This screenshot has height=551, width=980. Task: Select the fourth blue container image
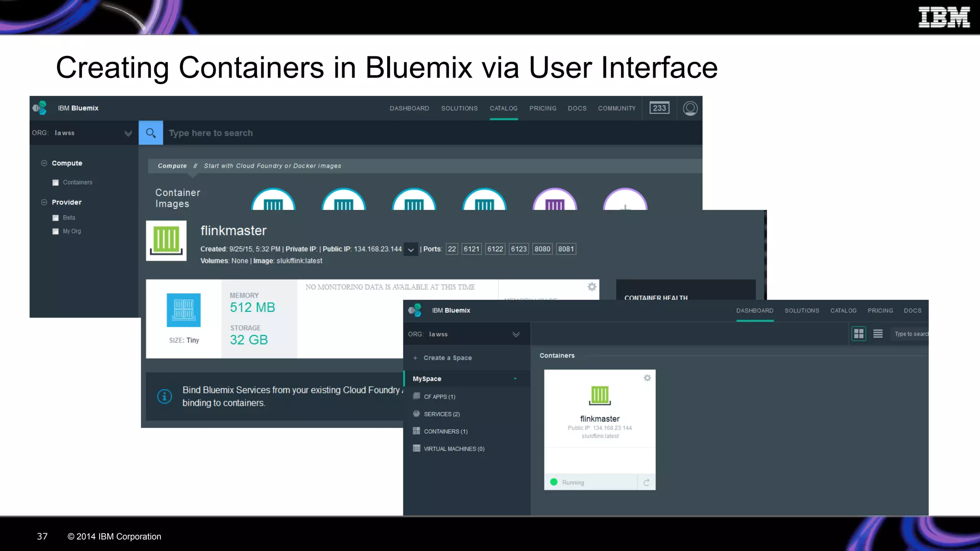(x=484, y=199)
